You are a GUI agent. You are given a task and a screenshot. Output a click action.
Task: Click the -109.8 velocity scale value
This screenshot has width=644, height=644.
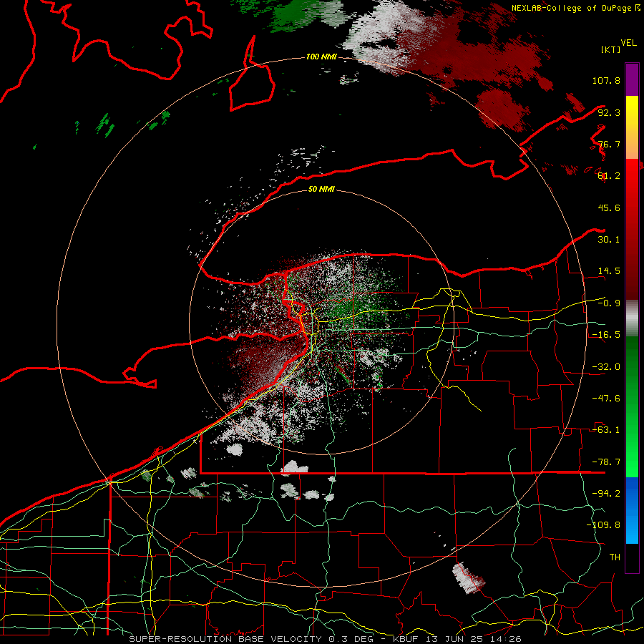pyautogui.click(x=603, y=525)
